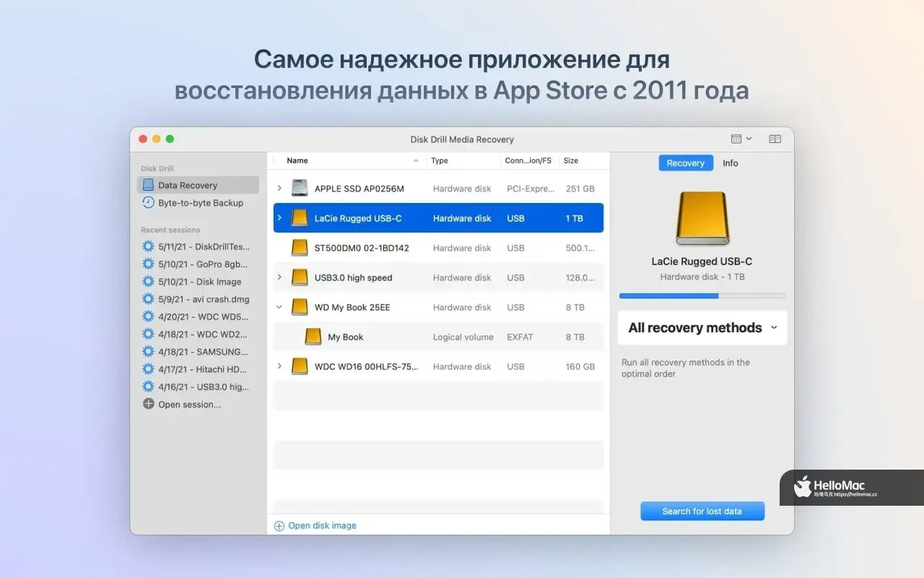The image size is (924, 578).
Task: Click the LaCie Rugged USB-C drive icon in list
Action: (300, 218)
